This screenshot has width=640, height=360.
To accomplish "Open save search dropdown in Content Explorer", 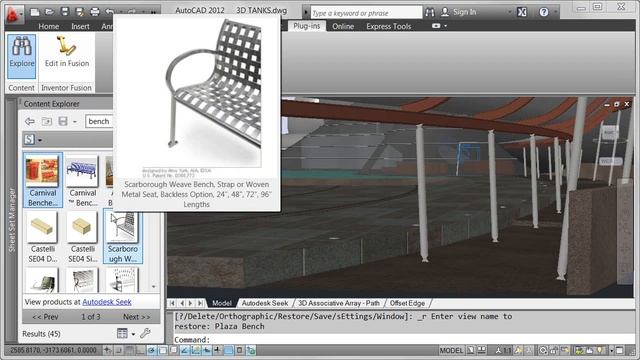I will [74, 122].
